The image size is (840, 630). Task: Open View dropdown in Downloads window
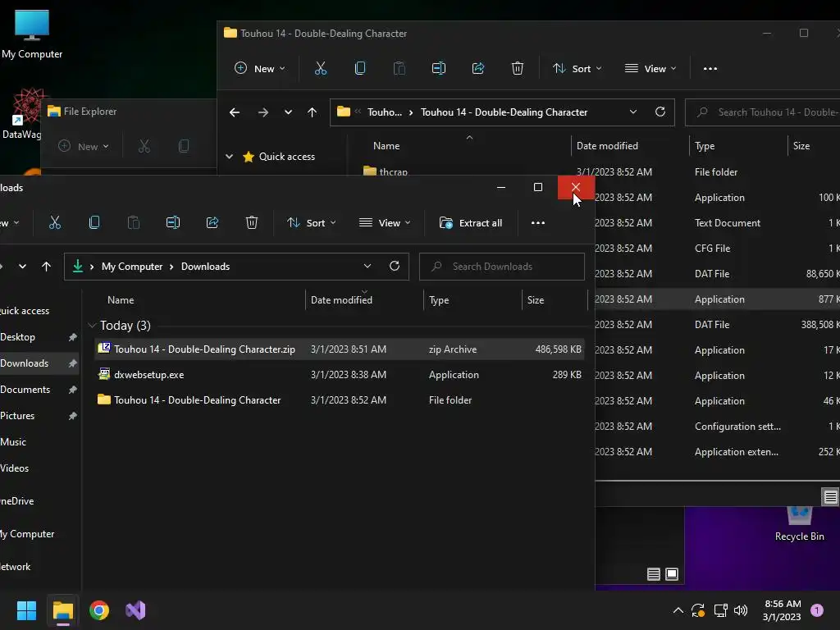tap(385, 223)
